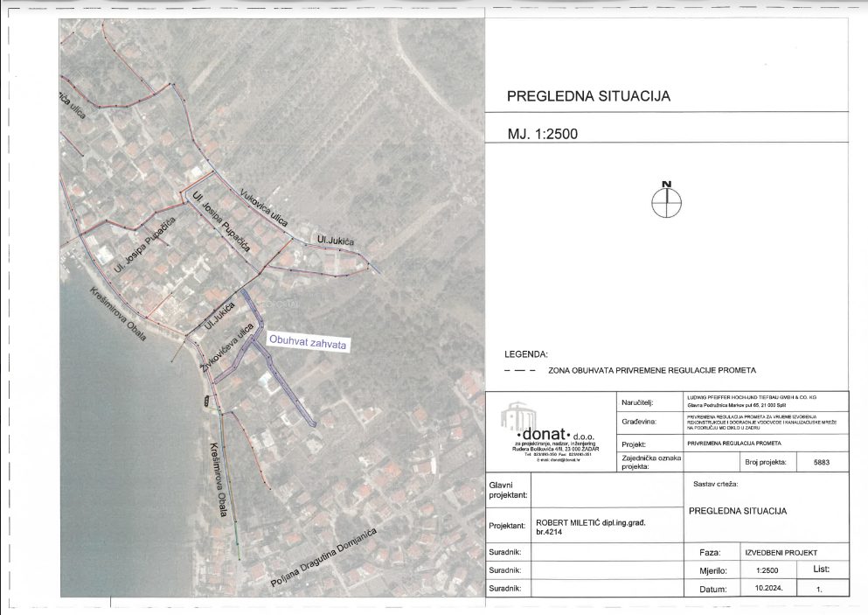
Task: Click the upper-left 'Krešimirova Obala' label
Action: 120,313
